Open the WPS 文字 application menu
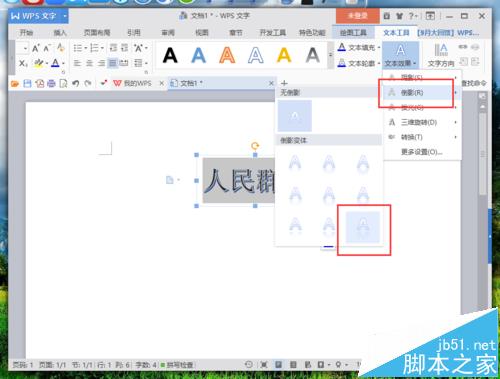The image size is (500, 379). (39, 16)
